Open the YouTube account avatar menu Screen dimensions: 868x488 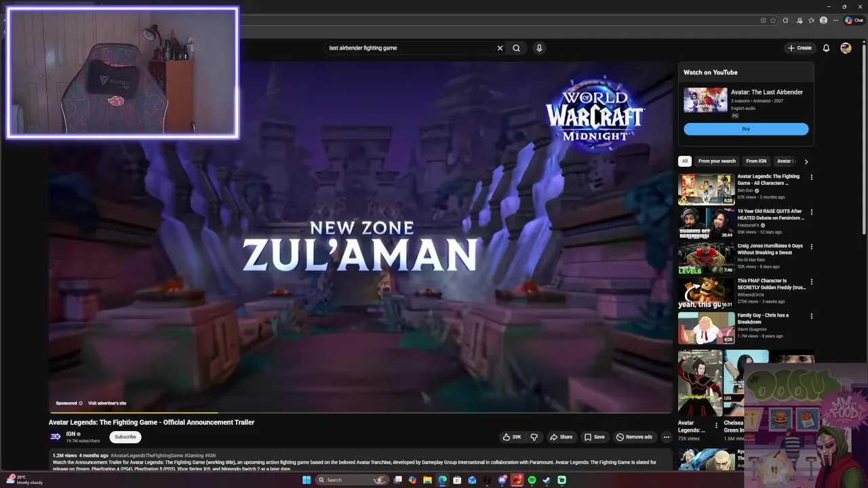(846, 48)
